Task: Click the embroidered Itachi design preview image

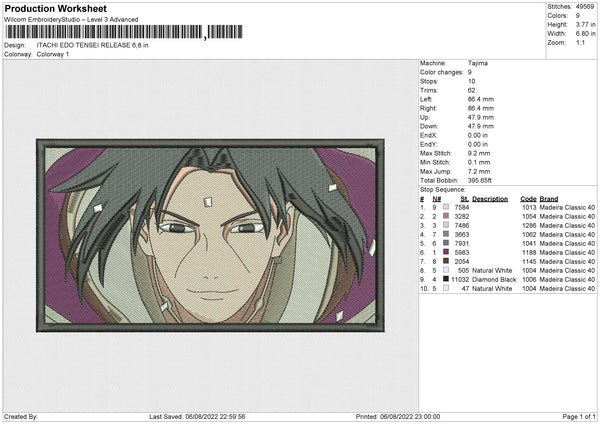Action: point(210,235)
